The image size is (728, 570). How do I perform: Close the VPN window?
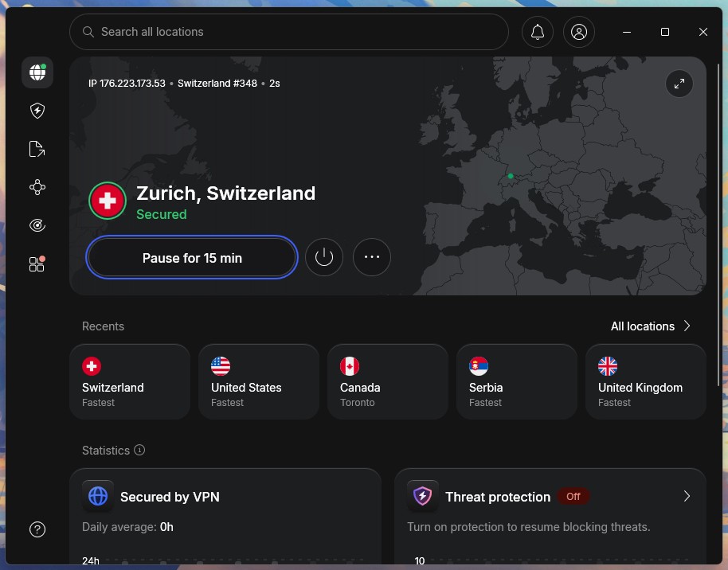click(703, 32)
